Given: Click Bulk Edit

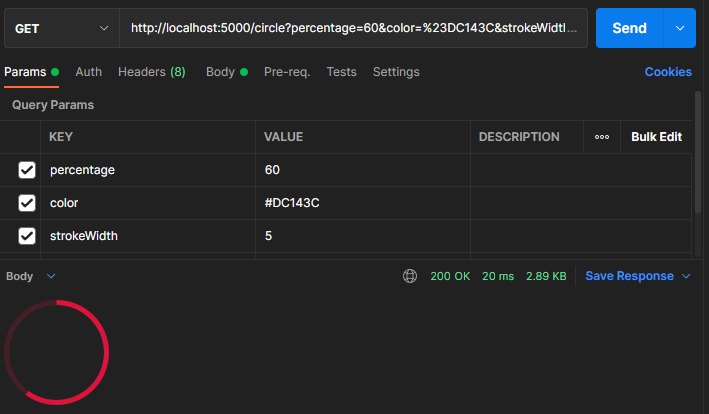Looking at the screenshot, I should point(656,137).
